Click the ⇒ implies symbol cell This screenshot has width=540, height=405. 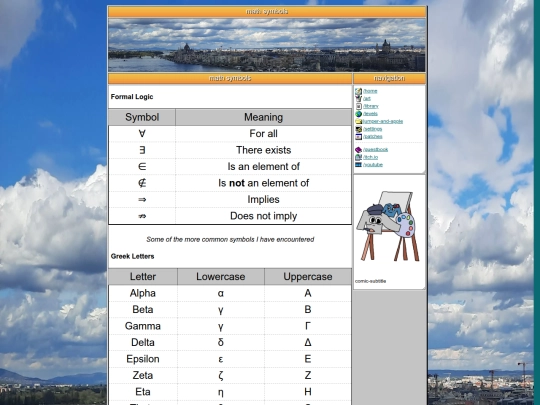142,200
